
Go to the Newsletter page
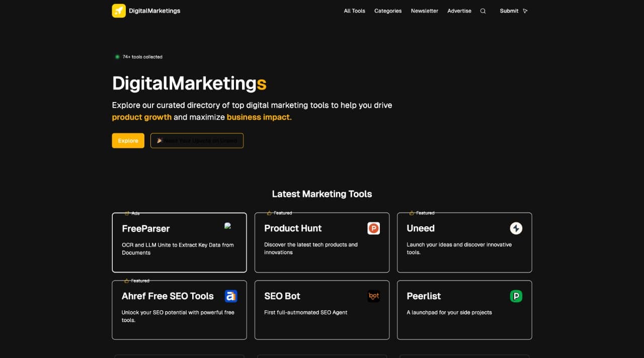coord(425,11)
